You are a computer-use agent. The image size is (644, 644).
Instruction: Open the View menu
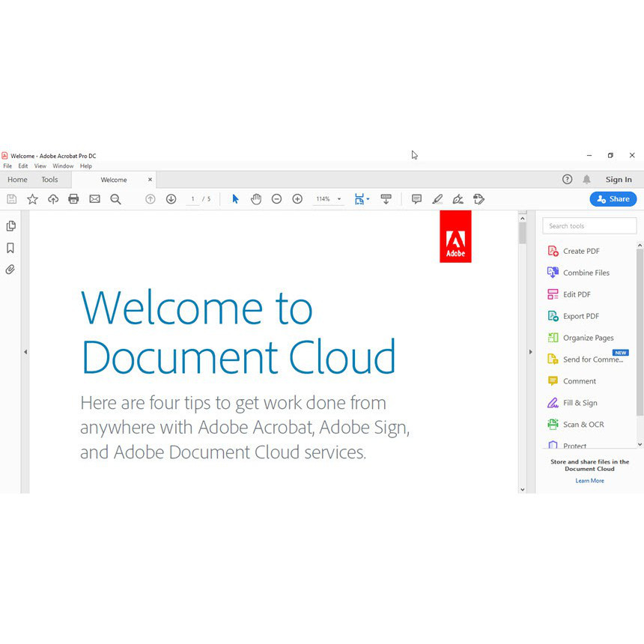click(40, 166)
